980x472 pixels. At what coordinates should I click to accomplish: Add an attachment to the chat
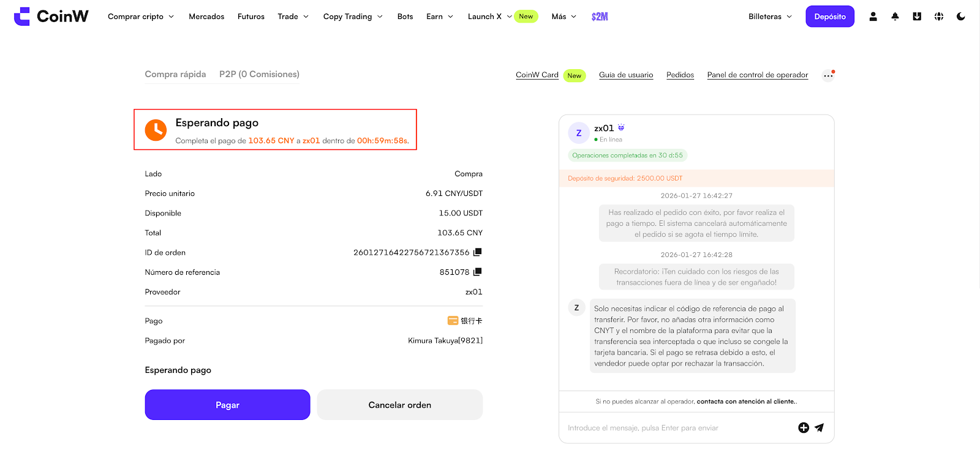[804, 428]
